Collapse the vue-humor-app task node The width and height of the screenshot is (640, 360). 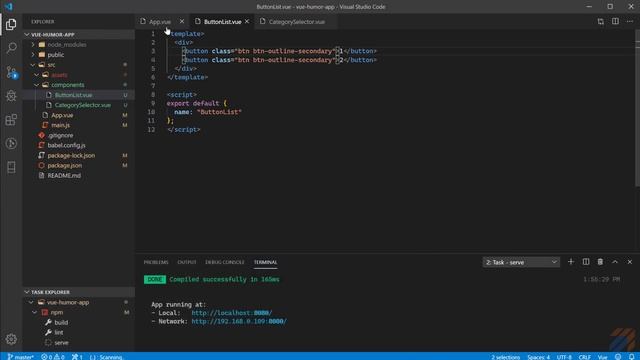point(31,302)
